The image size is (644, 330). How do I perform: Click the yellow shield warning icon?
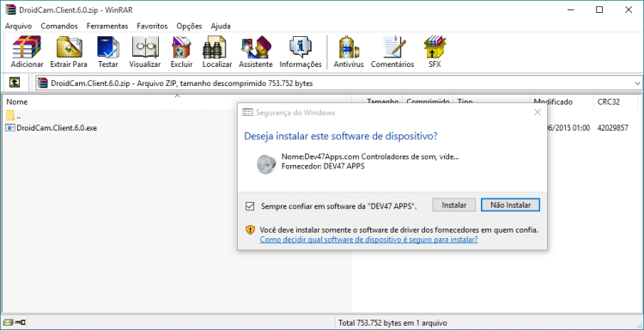click(250, 230)
